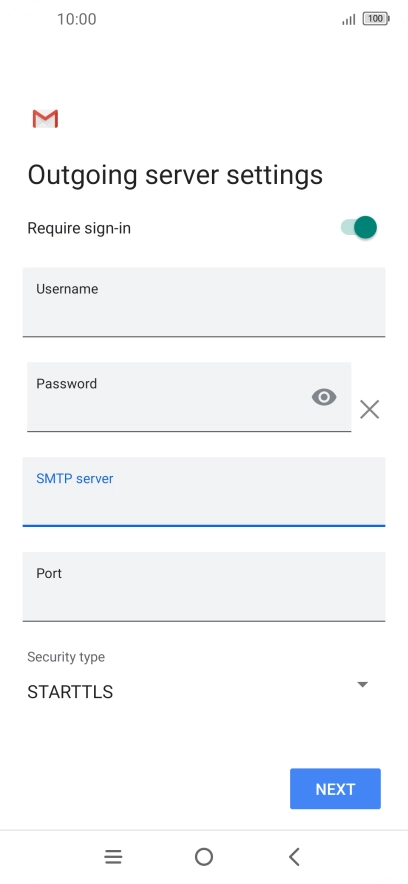Tap the Gmail logo icon
This screenshot has width=408, height=884.
pyautogui.click(x=45, y=119)
